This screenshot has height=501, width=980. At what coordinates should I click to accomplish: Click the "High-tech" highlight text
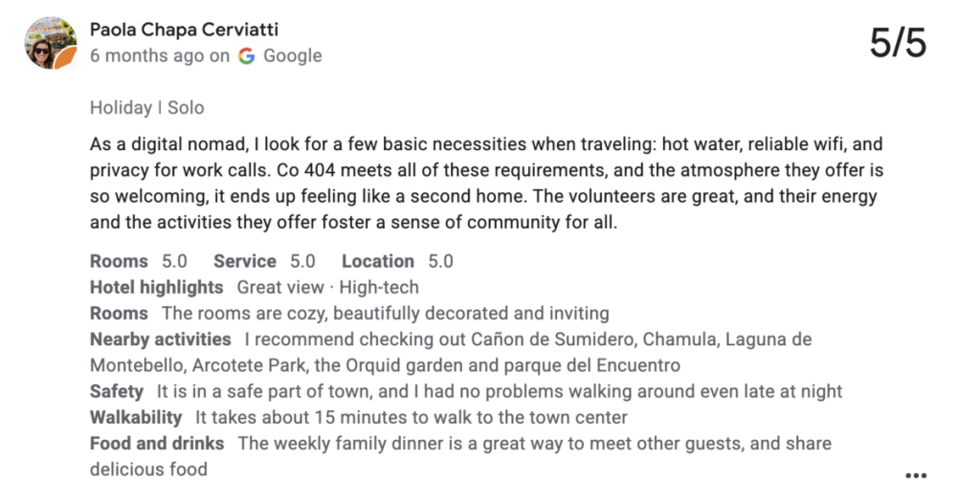[379, 287]
